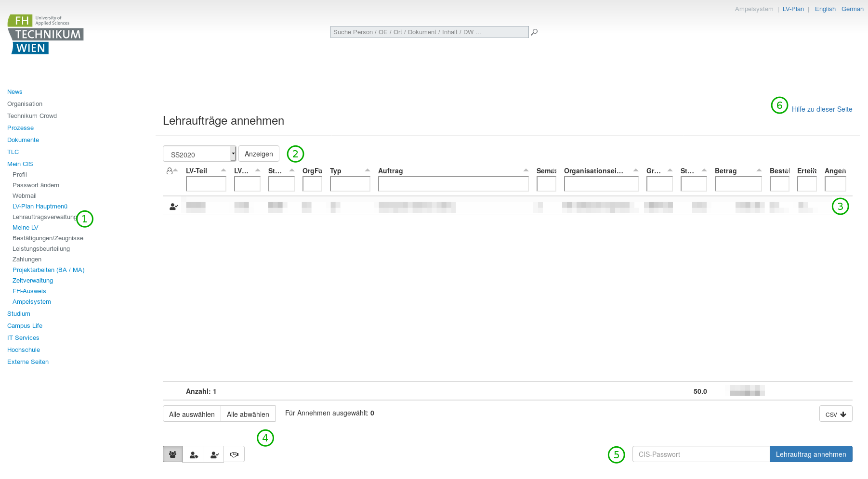Click the Lehrauftrag annehmen button

pos(811,454)
